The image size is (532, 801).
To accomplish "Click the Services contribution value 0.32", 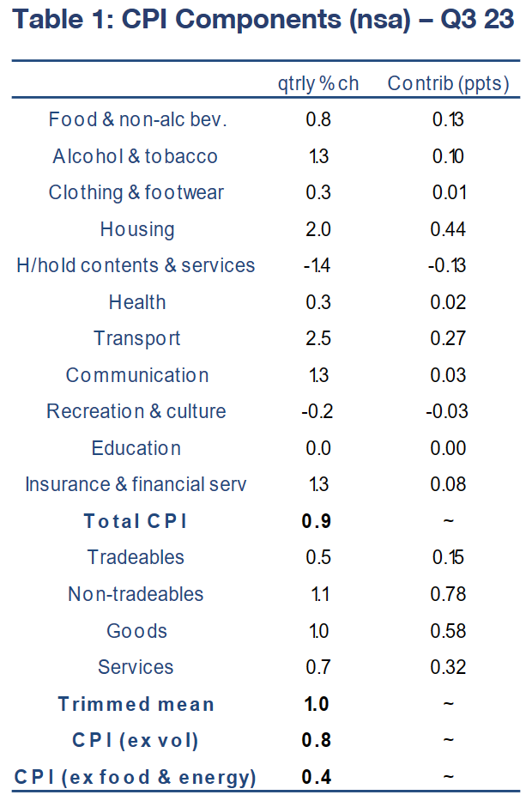I will pos(448,667).
